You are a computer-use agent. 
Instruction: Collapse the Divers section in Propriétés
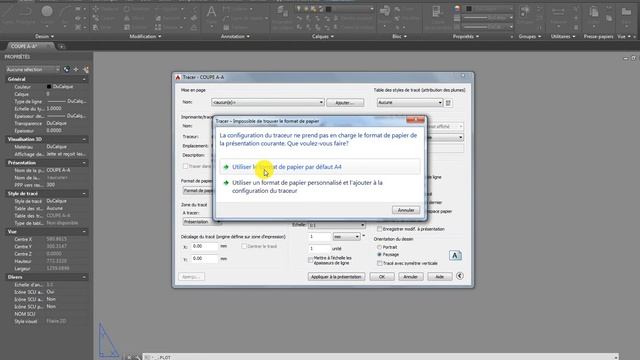[x=84, y=277]
